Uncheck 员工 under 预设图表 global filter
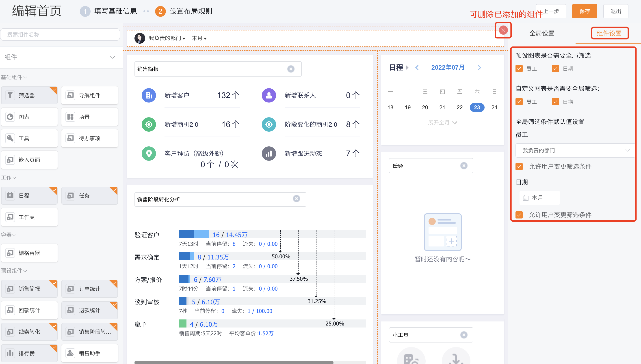The image size is (641, 364). point(519,69)
